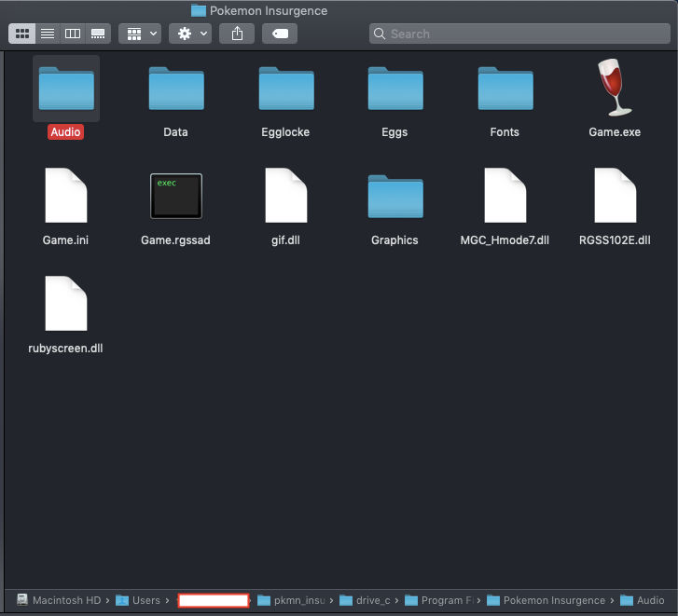Click the Game.ini name label
Screen dimensions: 678x616
65,240
